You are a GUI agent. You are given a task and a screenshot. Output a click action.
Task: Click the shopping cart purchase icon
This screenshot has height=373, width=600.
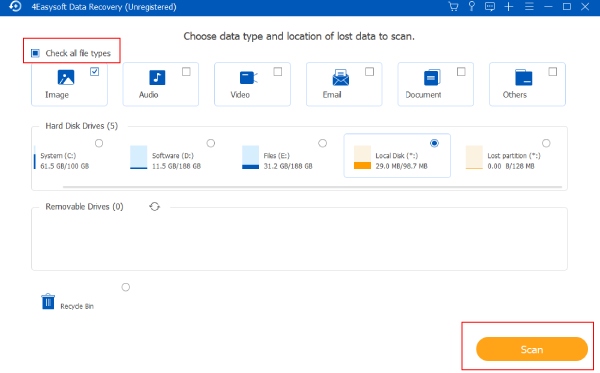click(x=453, y=7)
